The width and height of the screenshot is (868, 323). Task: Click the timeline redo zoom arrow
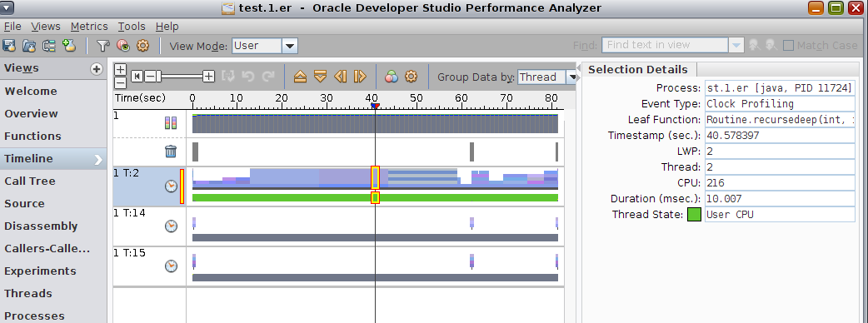click(x=268, y=77)
